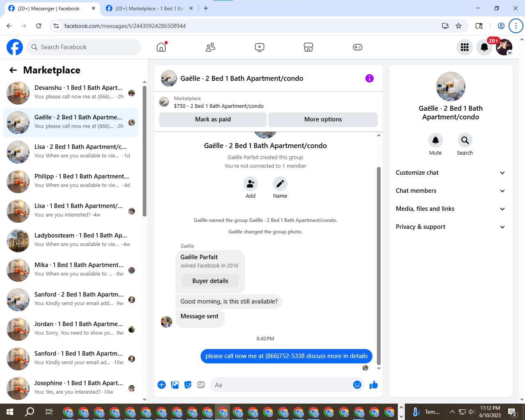
Task: Open the Marketplace storefront icon
Action: click(x=308, y=47)
